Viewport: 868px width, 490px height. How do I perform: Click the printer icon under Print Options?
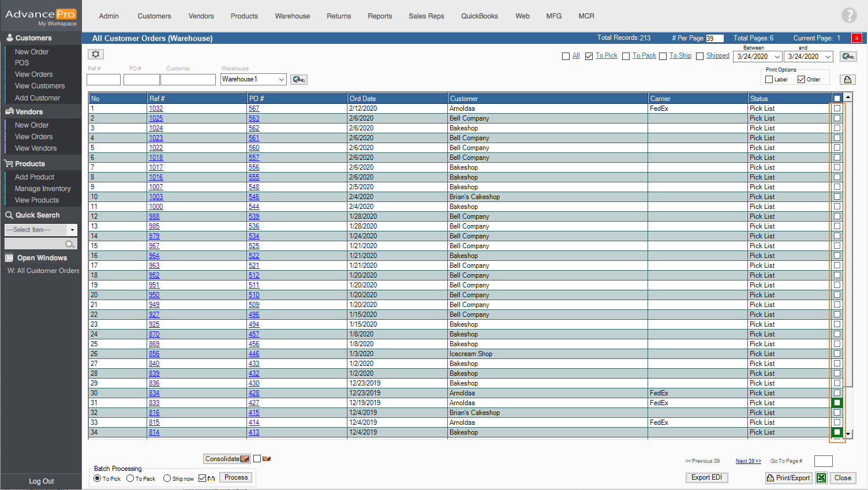point(847,80)
